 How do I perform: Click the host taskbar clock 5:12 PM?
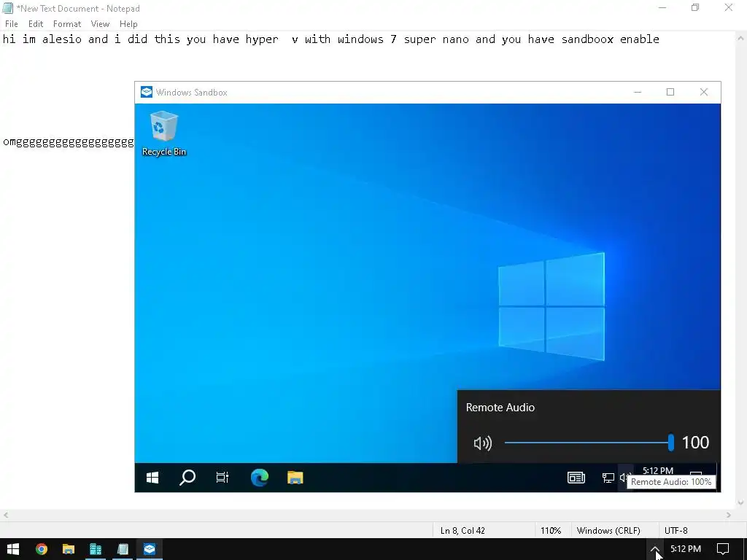tap(686, 549)
